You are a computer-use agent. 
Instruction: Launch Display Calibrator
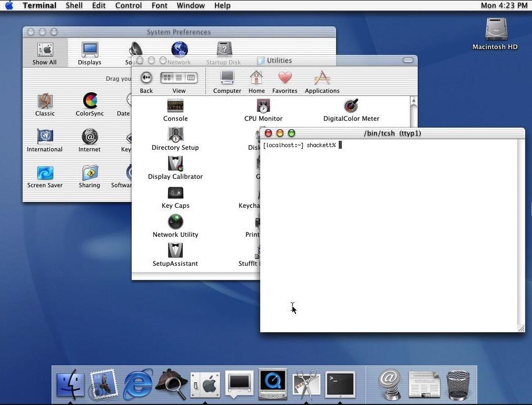175,168
